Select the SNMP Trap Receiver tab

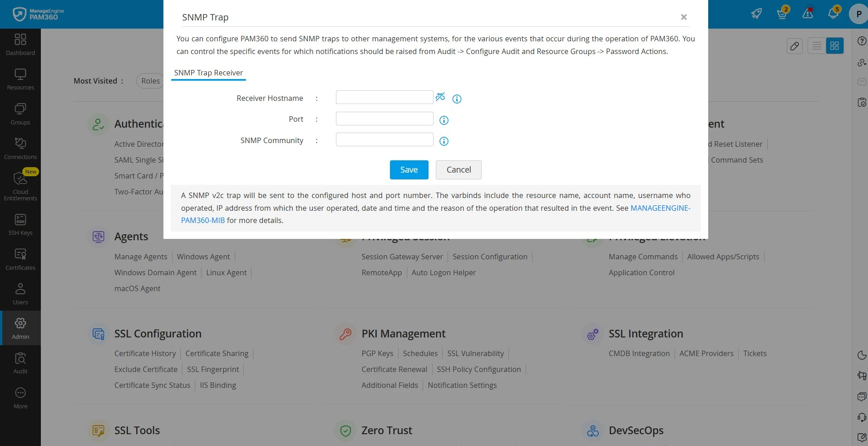click(x=208, y=73)
